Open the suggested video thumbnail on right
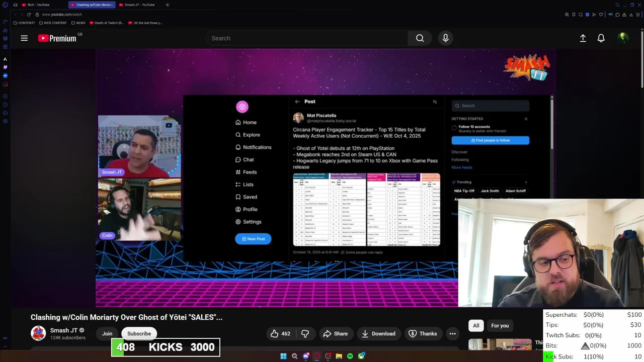 [x=500, y=344]
